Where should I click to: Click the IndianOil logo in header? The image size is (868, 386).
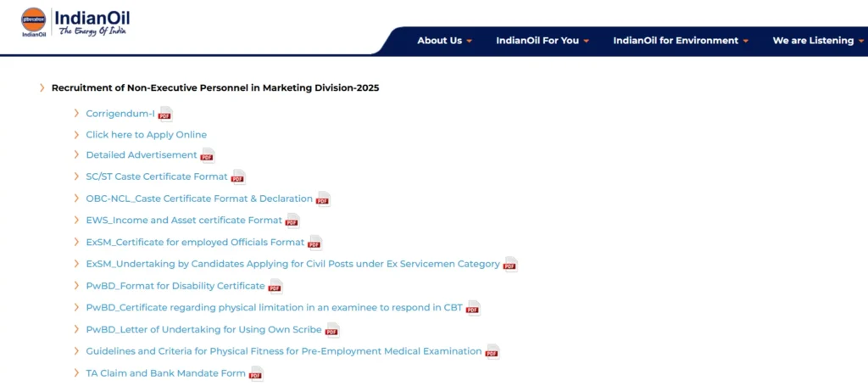click(x=75, y=23)
